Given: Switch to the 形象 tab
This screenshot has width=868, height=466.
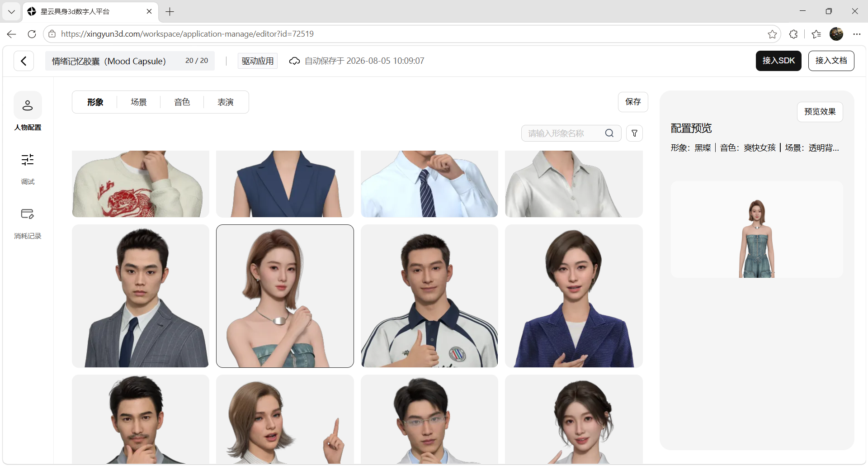Looking at the screenshot, I should click(95, 102).
